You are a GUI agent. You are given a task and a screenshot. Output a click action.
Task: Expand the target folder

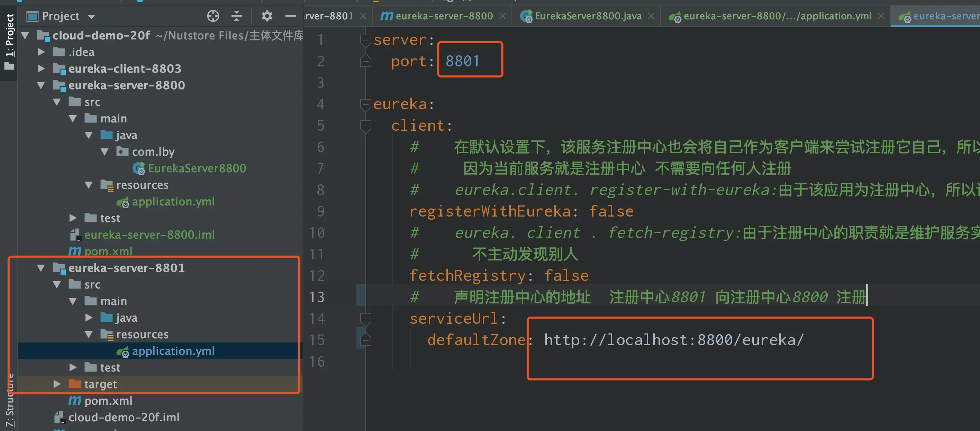[57, 384]
